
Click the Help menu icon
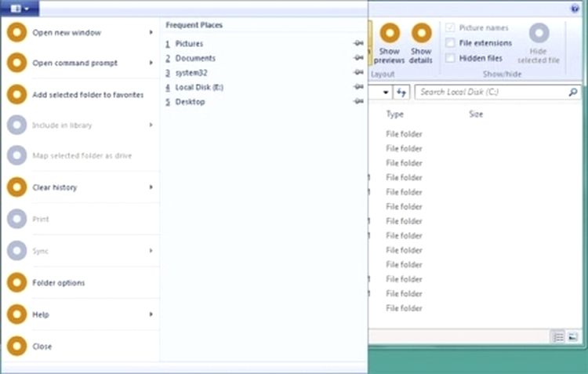(x=17, y=314)
